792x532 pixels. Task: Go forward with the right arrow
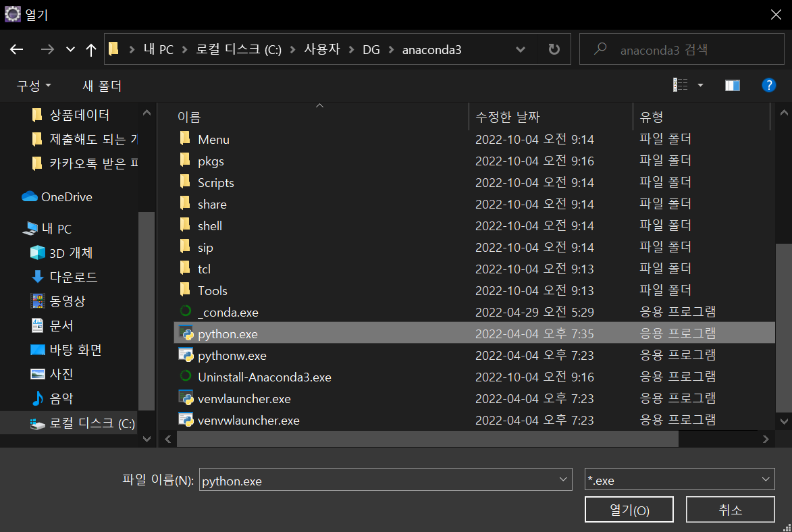[x=47, y=49]
